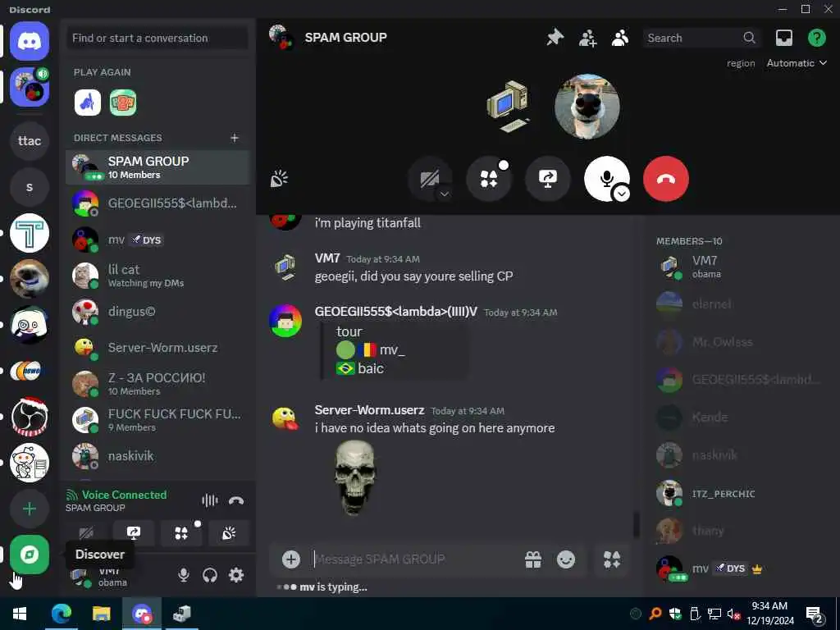Open the SPAM GROUP conversation
Image resolution: width=840 pixels, height=630 pixels.
pos(157,167)
